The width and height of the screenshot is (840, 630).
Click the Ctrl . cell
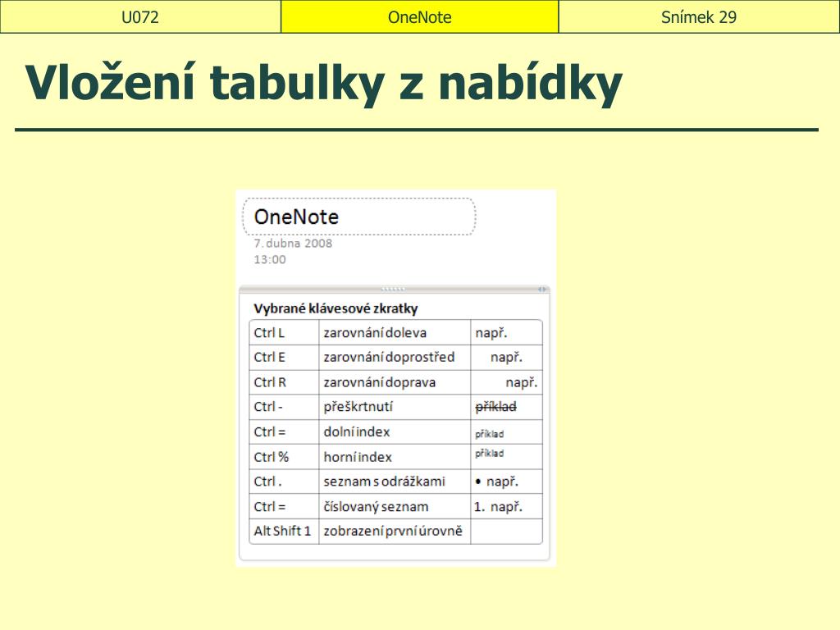pos(284,482)
